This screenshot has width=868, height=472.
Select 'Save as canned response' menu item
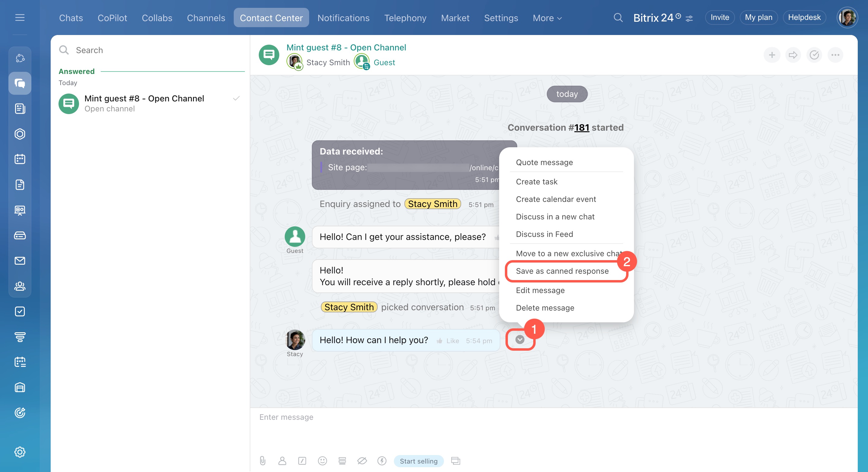[562, 271]
